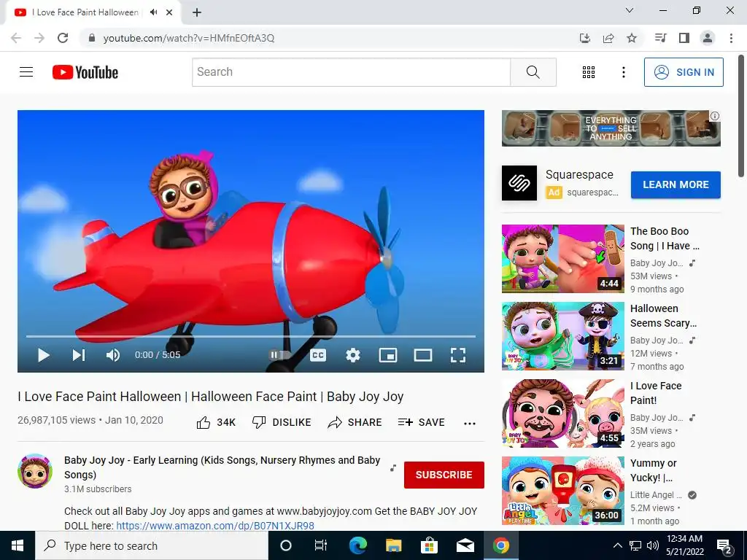
Task: Click the Squarespace logo icon
Action: pyautogui.click(x=519, y=183)
